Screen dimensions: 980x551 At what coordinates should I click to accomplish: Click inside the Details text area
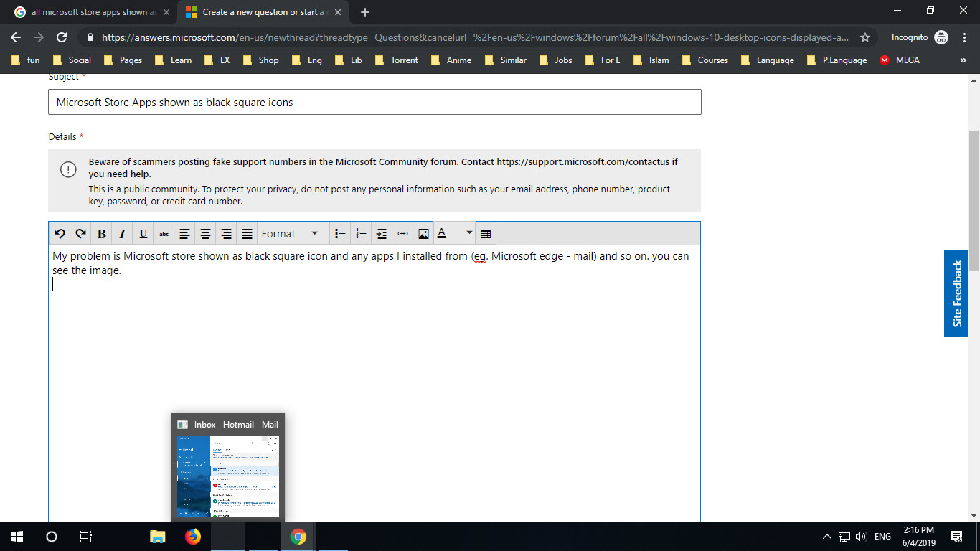tap(374, 384)
